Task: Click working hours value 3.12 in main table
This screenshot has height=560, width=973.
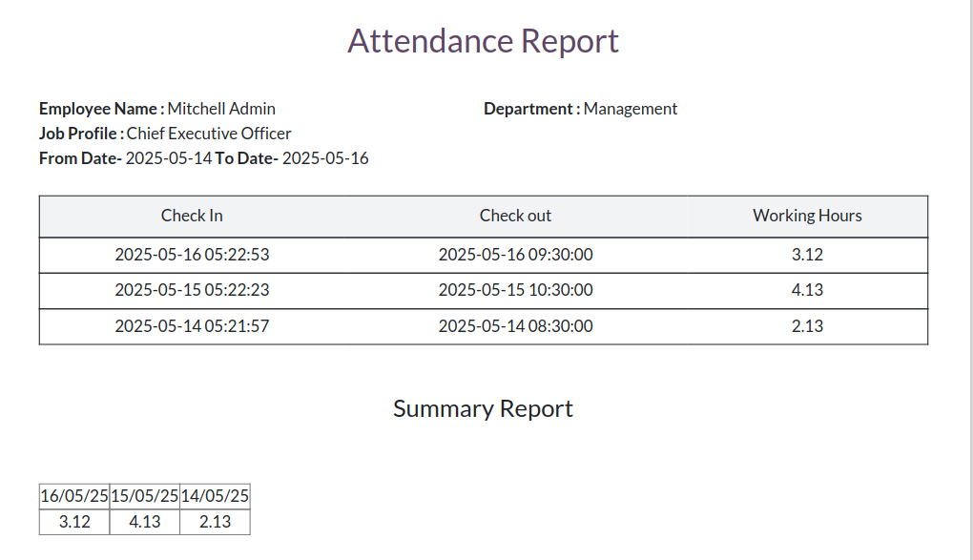Action: (807, 255)
